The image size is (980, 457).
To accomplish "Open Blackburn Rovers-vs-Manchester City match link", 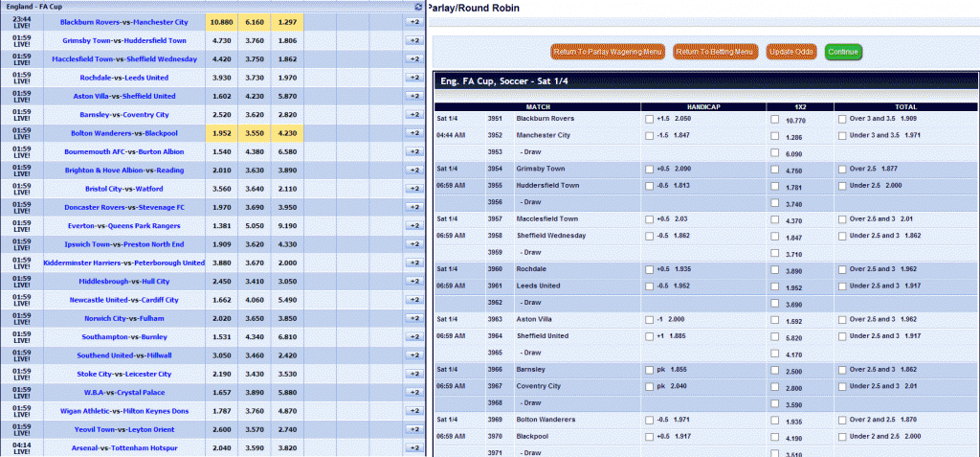I will tap(123, 22).
